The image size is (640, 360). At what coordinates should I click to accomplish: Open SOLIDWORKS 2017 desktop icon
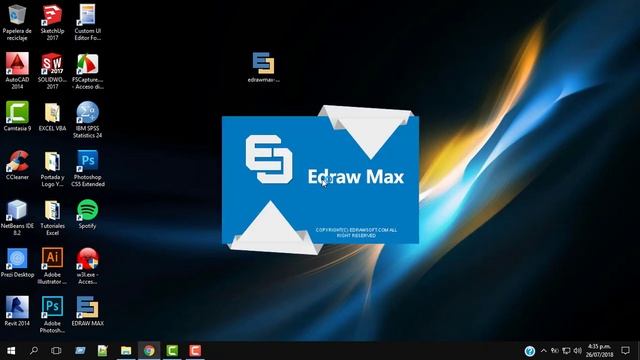tap(52, 71)
